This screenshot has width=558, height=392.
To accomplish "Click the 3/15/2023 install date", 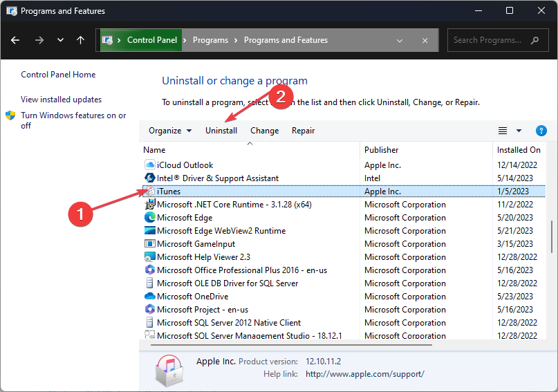I will click(515, 244).
